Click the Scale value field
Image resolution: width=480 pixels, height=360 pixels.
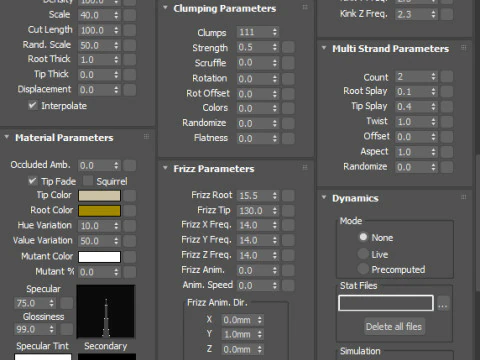(95, 15)
